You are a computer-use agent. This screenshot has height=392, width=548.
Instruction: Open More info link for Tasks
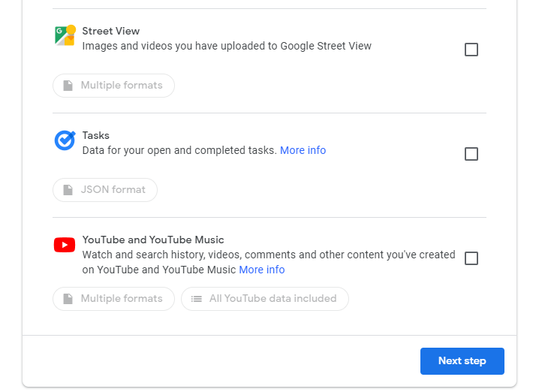(x=303, y=150)
